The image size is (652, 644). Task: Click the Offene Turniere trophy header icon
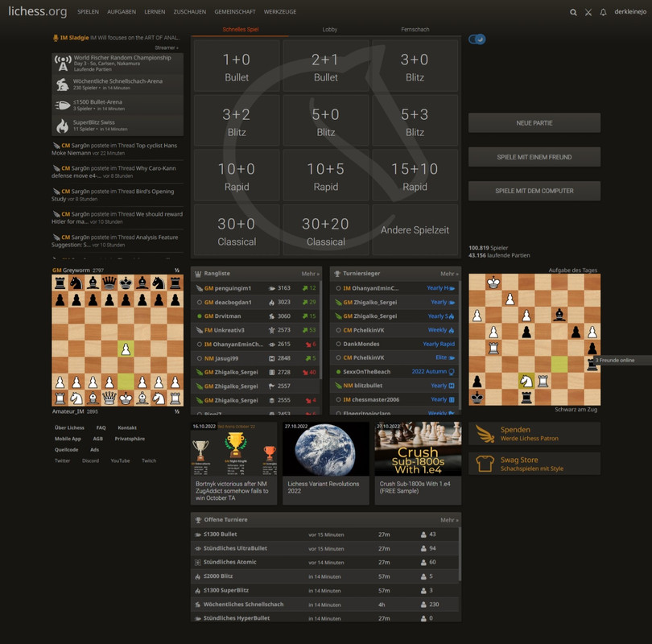click(x=198, y=520)
